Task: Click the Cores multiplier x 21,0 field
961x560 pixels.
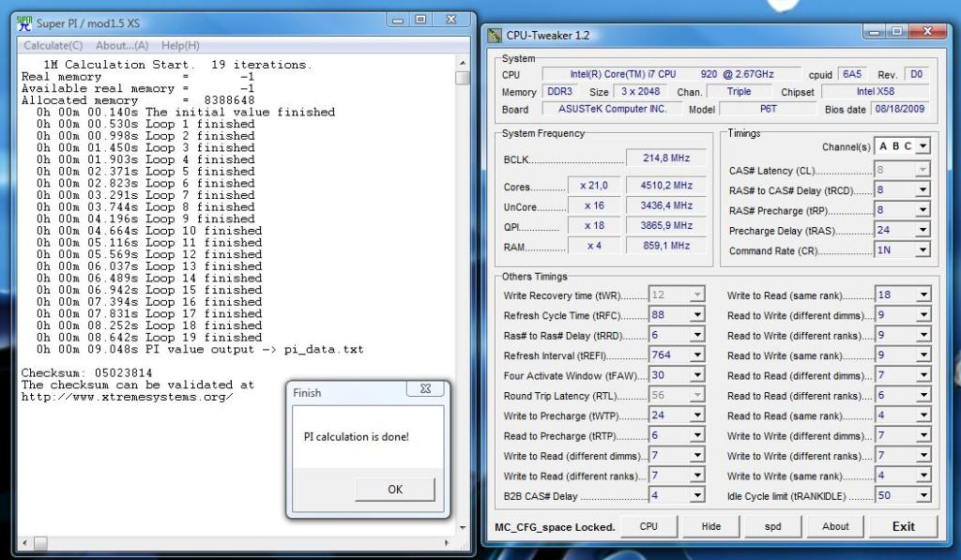Action: point(594,186)
